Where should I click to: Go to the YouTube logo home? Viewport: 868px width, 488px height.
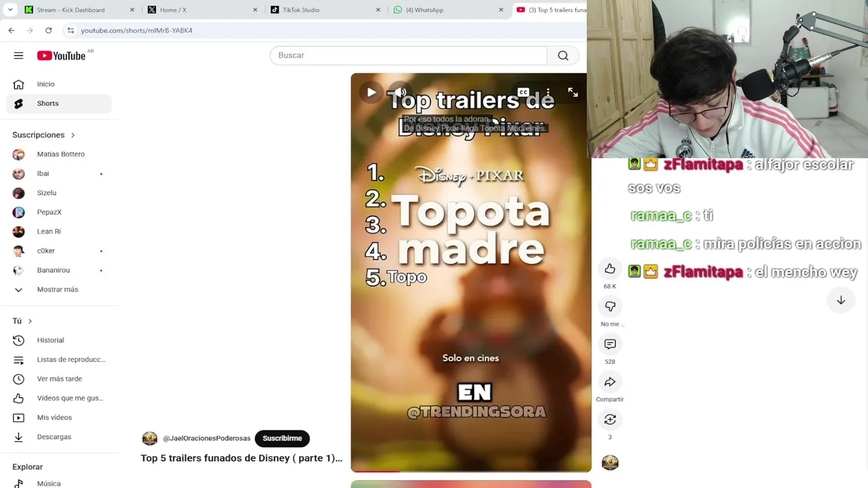click(x=61, y=56)
